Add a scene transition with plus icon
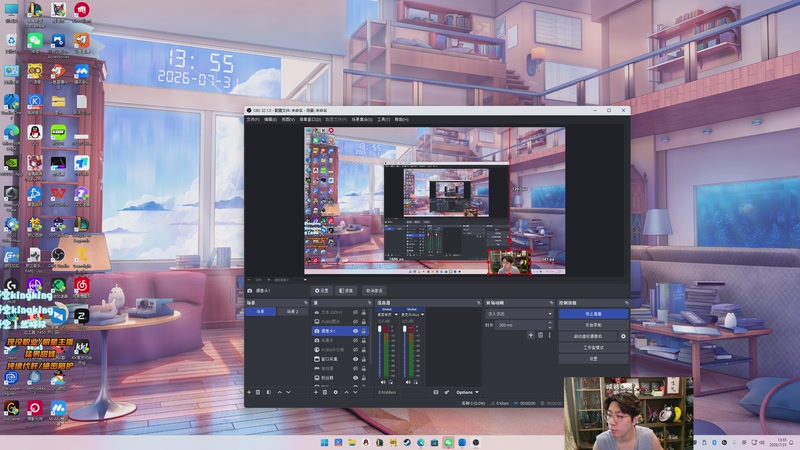Image resolution: width=800 pixels, height=450 pixels. [x=531, y=335]
